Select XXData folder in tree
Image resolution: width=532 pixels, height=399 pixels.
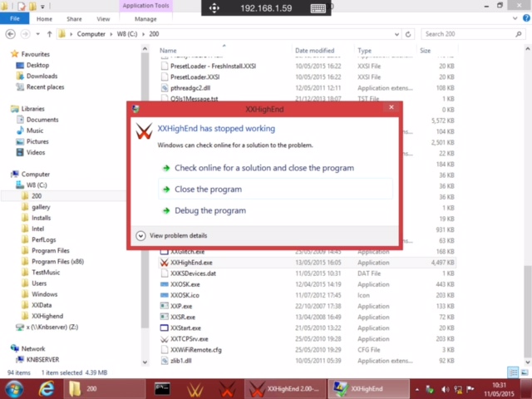[x=42, y=305]
